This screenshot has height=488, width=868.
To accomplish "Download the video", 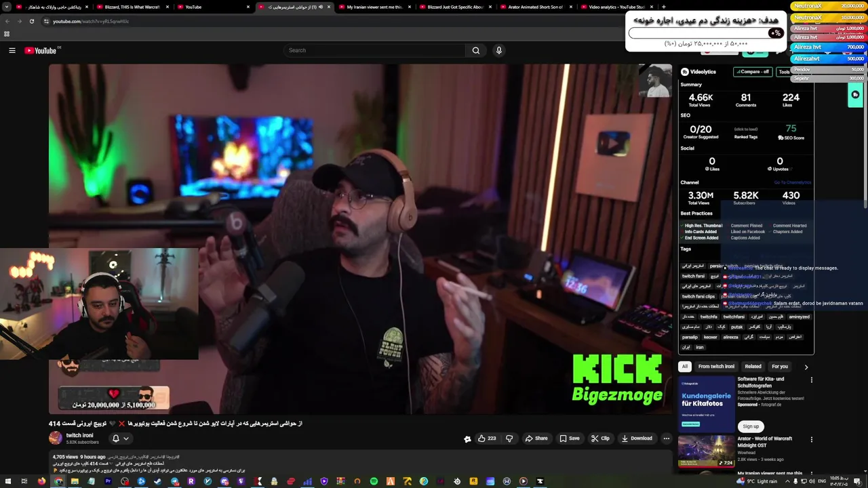I will click(637, 439).
